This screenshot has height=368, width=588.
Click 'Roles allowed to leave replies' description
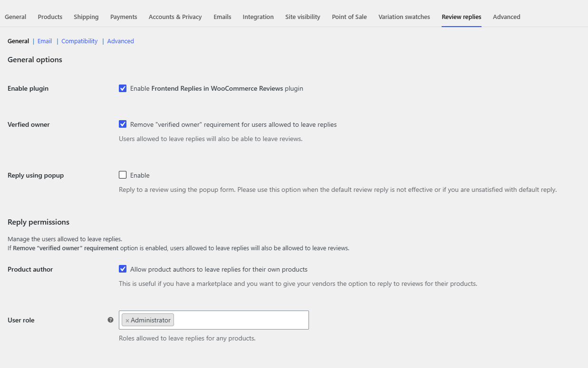(187, 339)
